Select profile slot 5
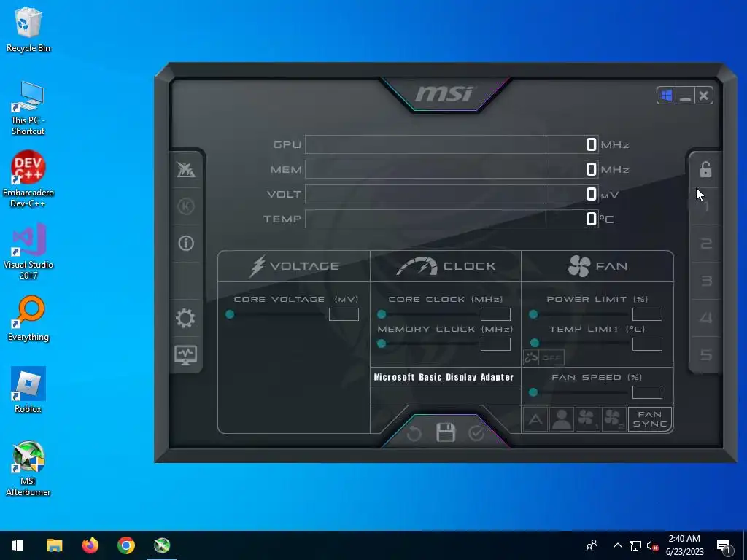The image size is (747, 560). 706,355
